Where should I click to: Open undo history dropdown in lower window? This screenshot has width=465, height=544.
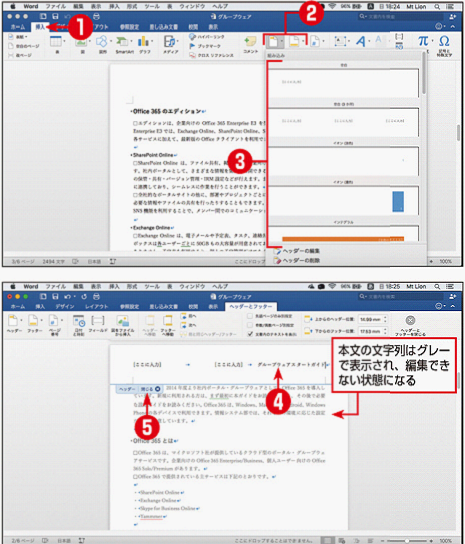(x=75, y=297)
